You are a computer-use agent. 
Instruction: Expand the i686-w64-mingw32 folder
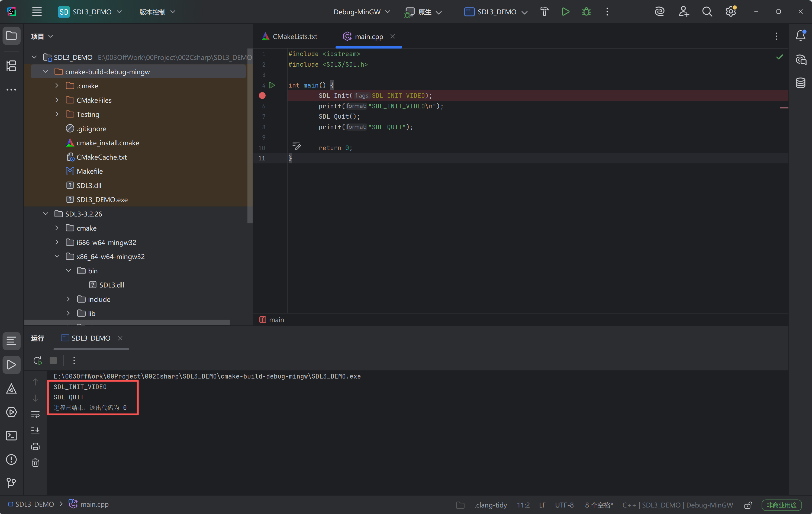pos(57,242)
